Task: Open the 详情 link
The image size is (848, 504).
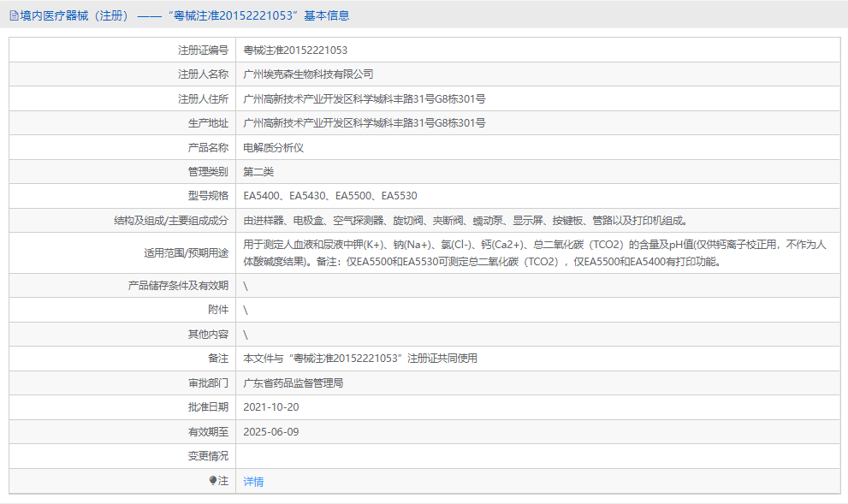Action: coord(255,482)
